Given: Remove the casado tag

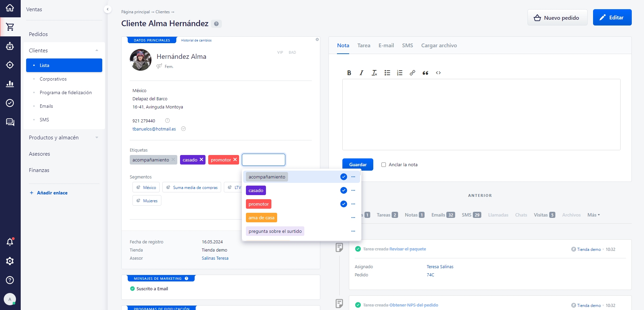Looking at the screenshot, I should (201, 159).
